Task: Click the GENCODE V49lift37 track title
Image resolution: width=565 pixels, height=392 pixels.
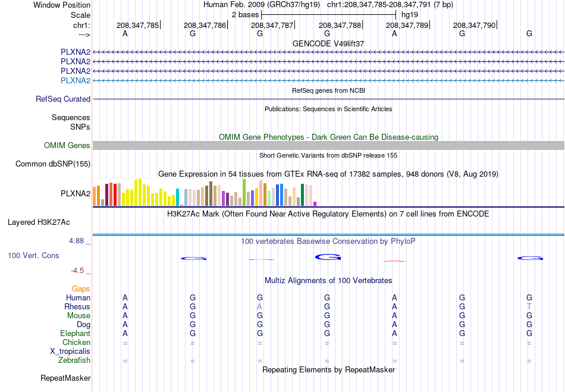Action: [x=328, y=43]
